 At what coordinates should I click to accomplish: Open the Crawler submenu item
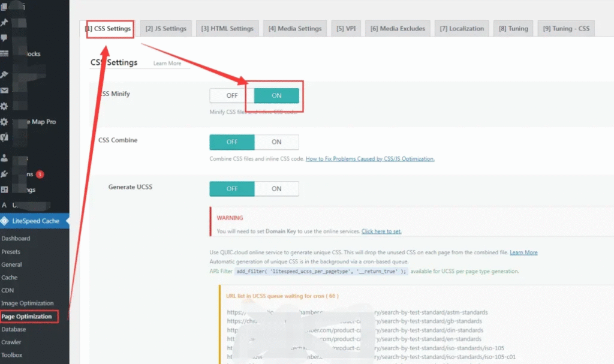[x=11, y=342]
